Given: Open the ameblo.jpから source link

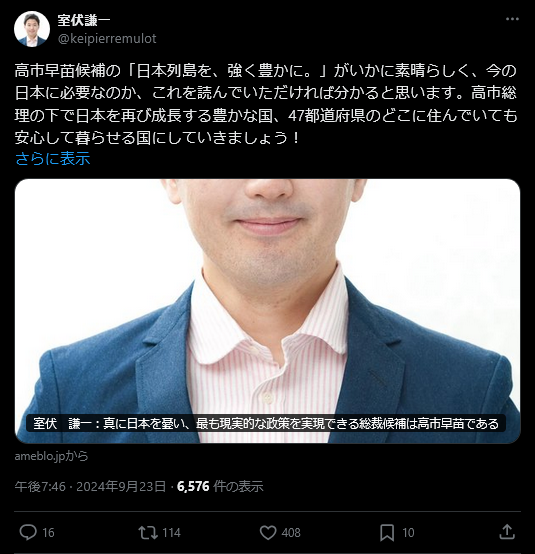Looking at the screenshot, I should coord(51,456).
